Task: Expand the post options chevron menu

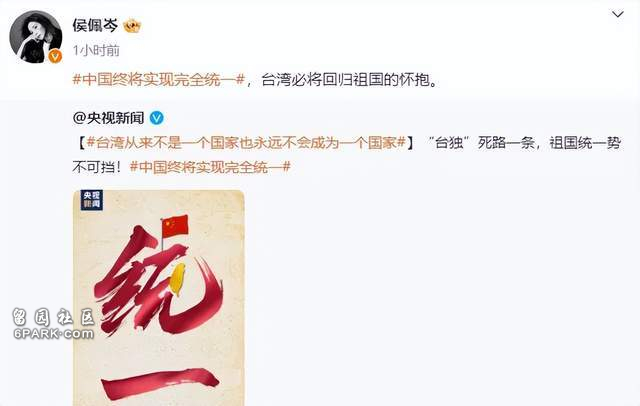Action: click(x=618, y=15)
